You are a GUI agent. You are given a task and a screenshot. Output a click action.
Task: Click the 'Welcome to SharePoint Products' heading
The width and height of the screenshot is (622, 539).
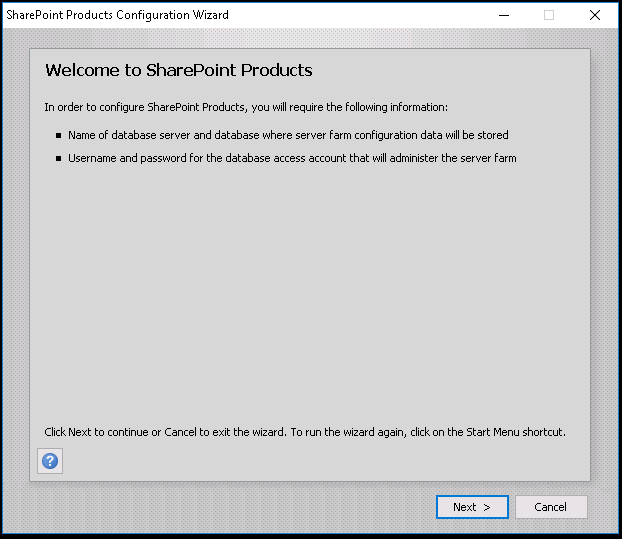(x=179, y=70)
